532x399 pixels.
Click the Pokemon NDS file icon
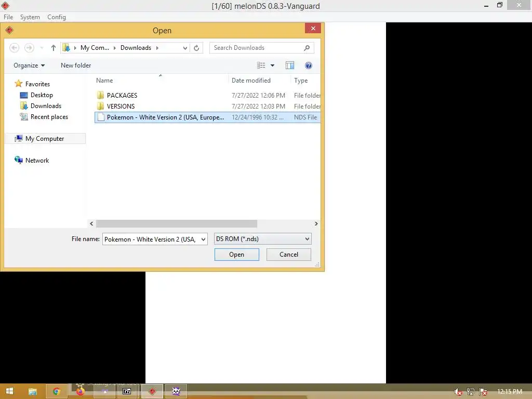(100, 117)
